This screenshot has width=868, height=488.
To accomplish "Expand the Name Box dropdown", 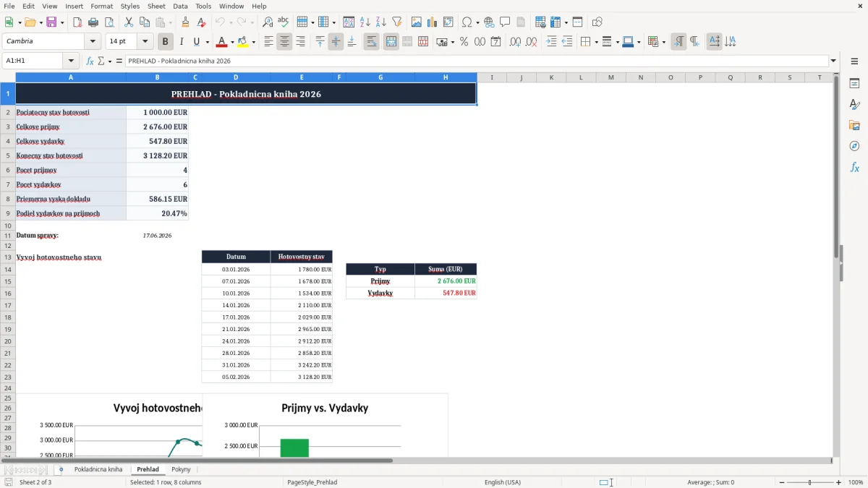I will [71, 61].
